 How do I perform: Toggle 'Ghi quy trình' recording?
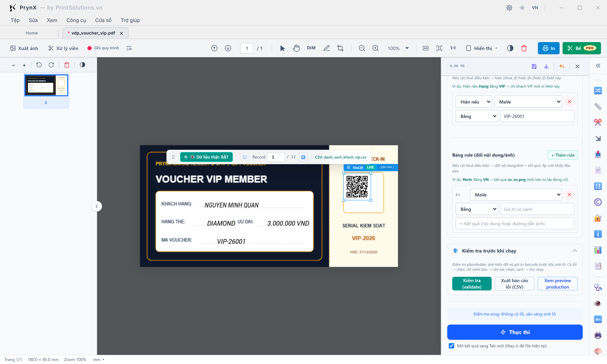tap(103, 48)
